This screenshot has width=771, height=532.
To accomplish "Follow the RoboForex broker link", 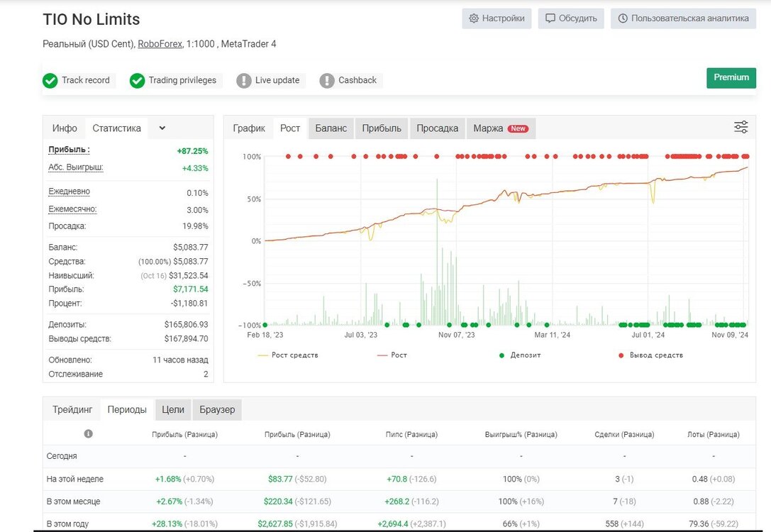I will (x=160, y=44).
